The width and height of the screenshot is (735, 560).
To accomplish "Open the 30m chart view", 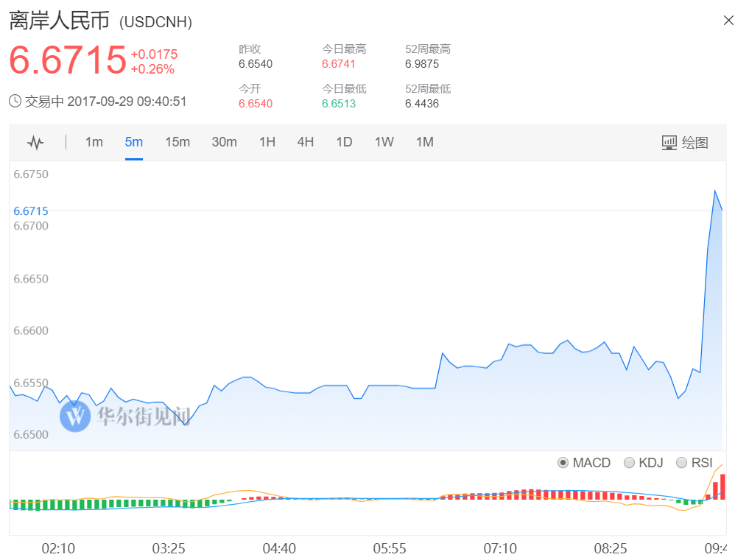I will pos(224,142).
